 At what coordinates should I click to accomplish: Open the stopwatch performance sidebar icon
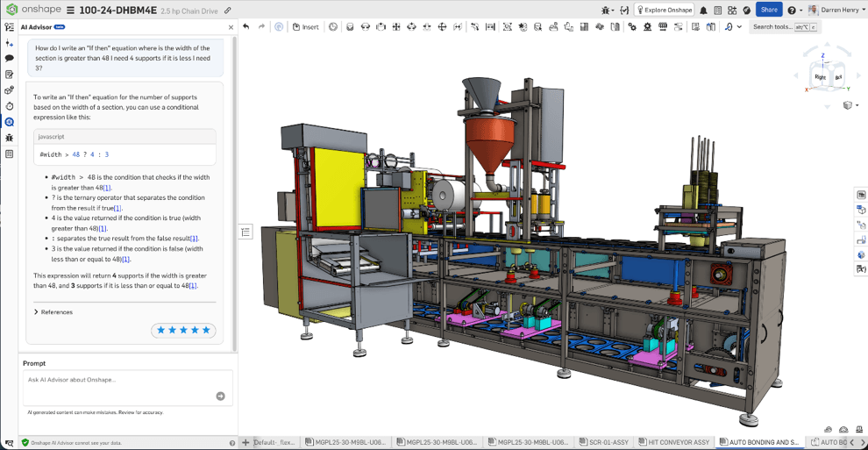[10, 106]
